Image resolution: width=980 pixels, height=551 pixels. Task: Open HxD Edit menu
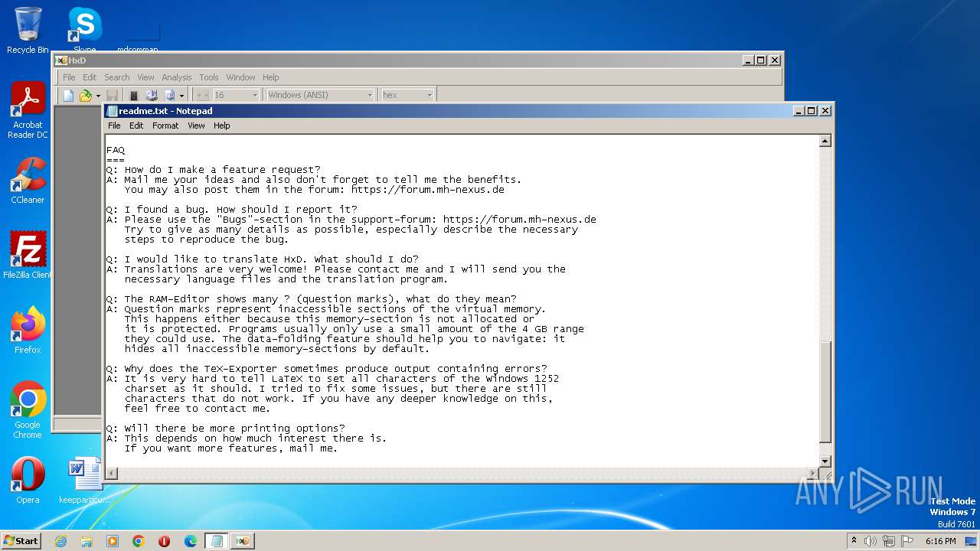tap(90, 77)
